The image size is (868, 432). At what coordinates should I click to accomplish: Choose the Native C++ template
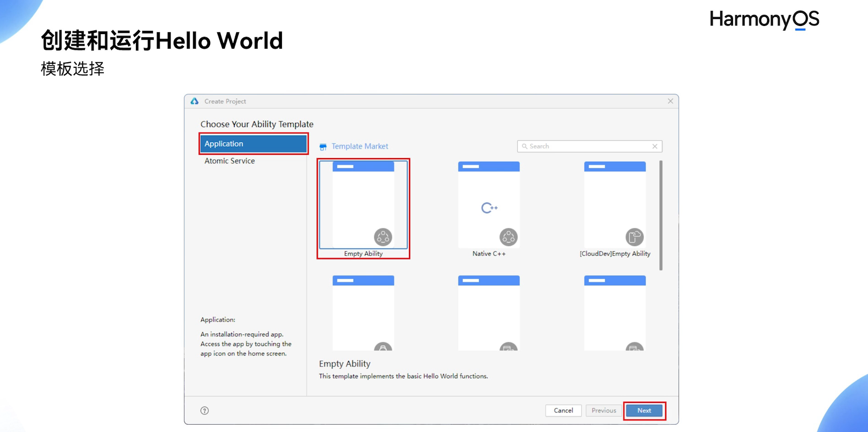[x=489, y=209]
